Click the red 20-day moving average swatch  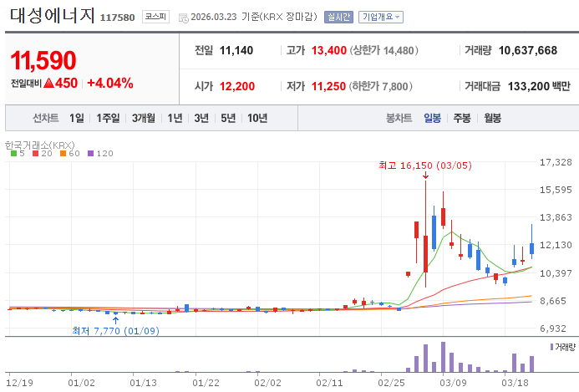tap(35, 153)
